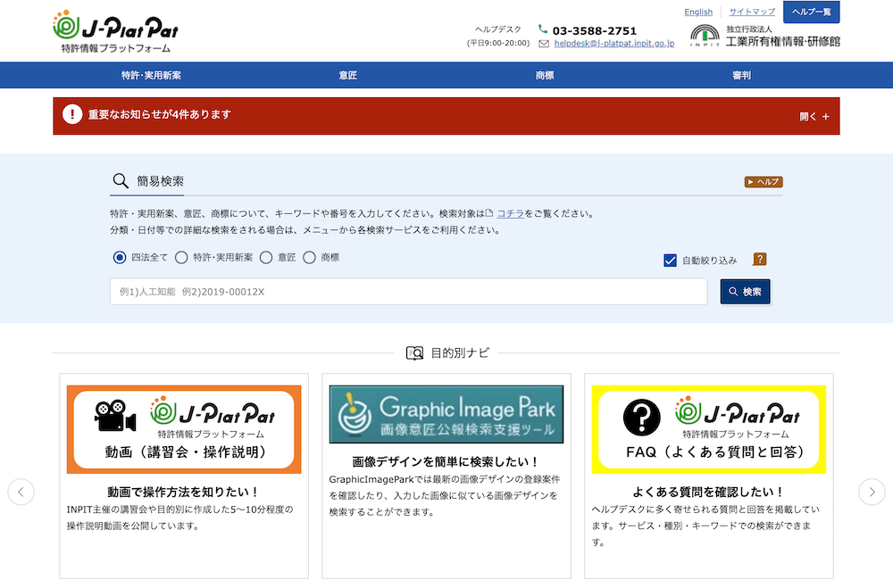Expand important notices with 開く +

point(814,116)
